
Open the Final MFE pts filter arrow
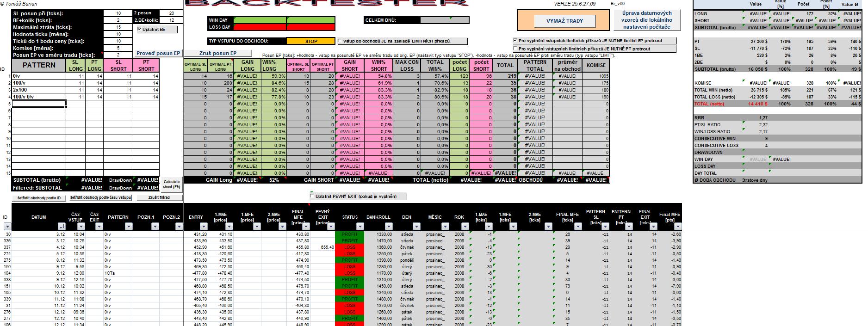[678, 227]
